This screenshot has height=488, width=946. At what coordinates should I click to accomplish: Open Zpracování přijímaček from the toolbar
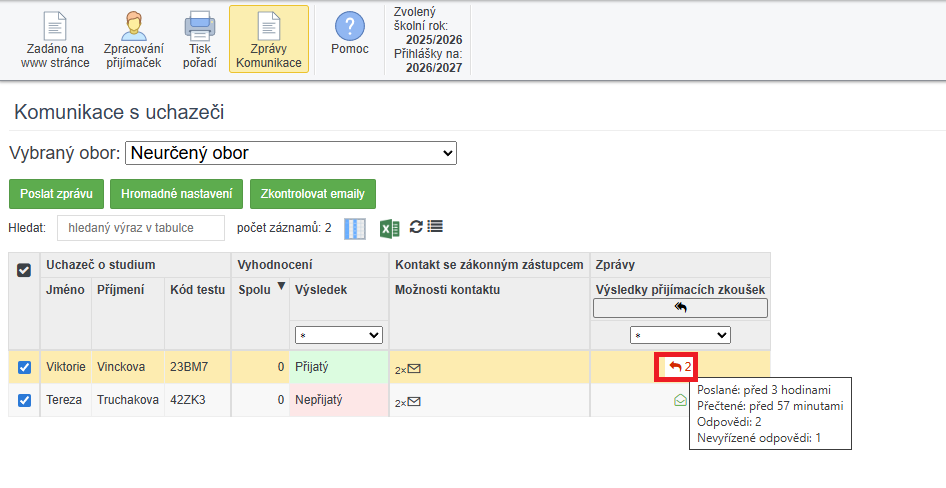[133, 39]
